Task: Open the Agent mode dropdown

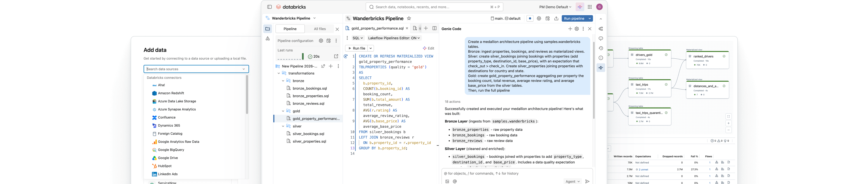Action: tap(573, 181)
